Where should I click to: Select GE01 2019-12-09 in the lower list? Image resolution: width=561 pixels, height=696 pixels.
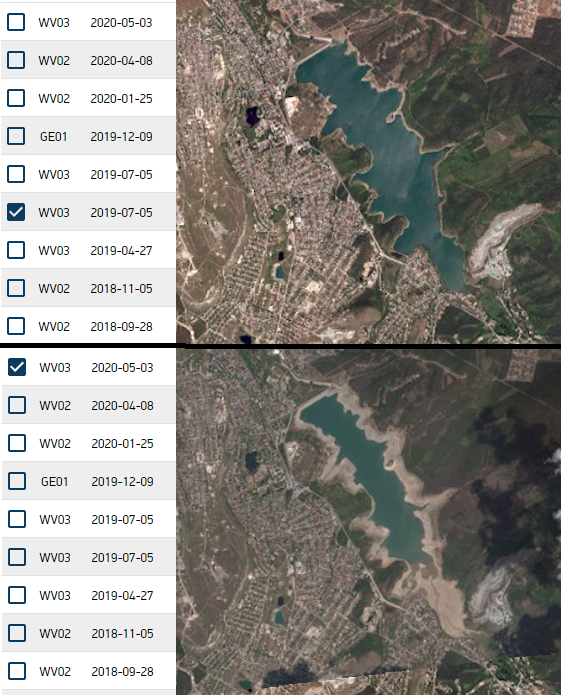17,481
